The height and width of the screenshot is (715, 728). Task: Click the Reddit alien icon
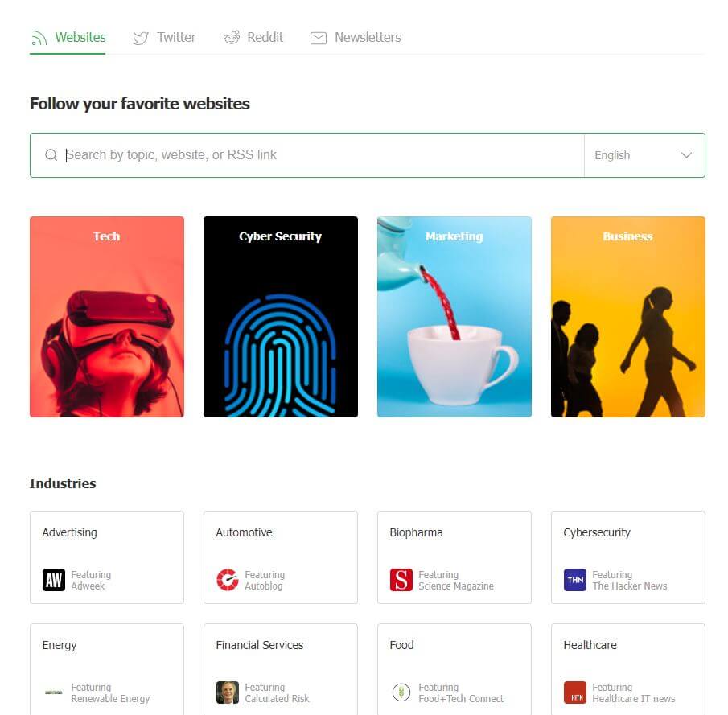pos(231,37)
